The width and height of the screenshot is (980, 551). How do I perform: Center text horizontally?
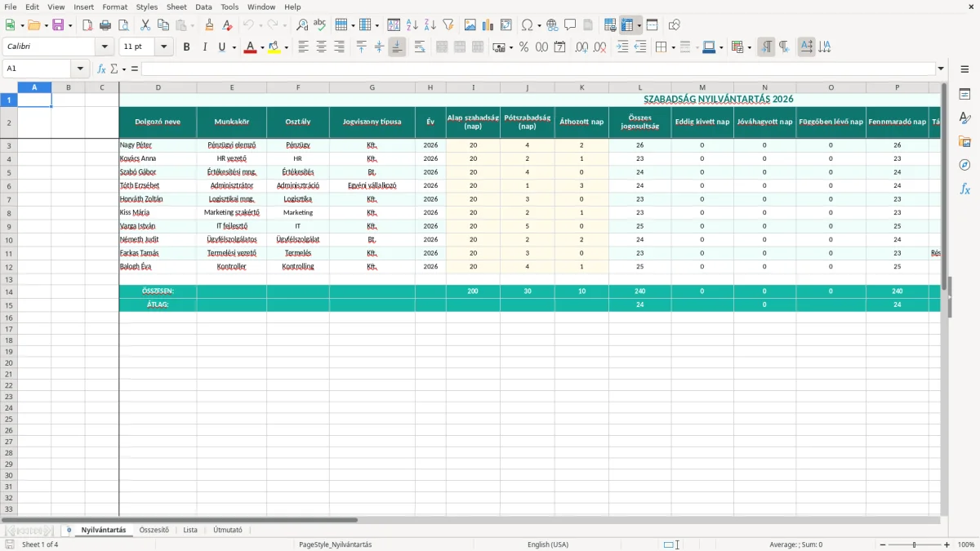[321, 47]
